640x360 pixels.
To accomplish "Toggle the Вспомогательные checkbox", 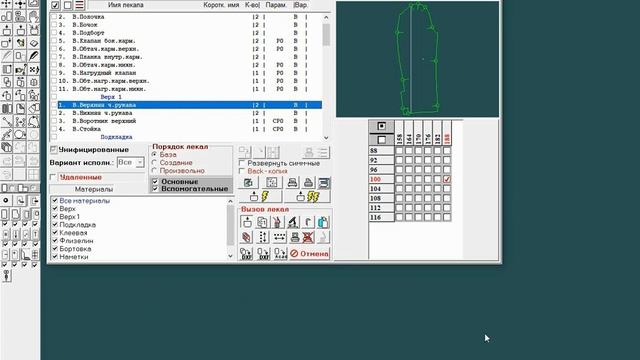I will point(155,189).
